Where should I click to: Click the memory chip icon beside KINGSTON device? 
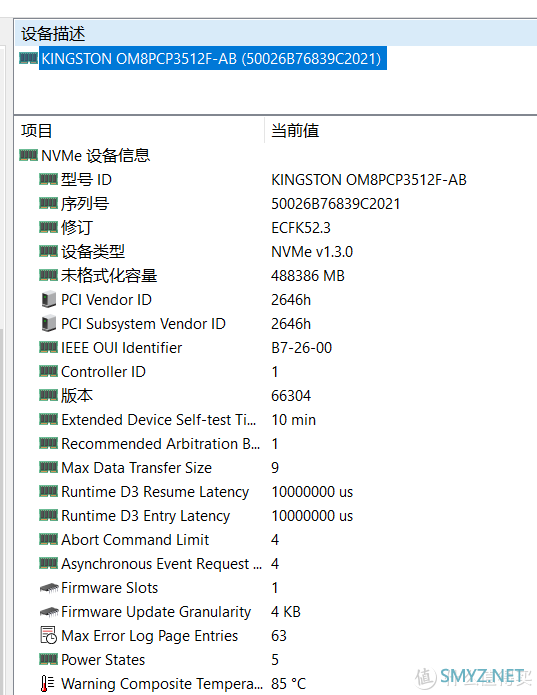point(28,58)
